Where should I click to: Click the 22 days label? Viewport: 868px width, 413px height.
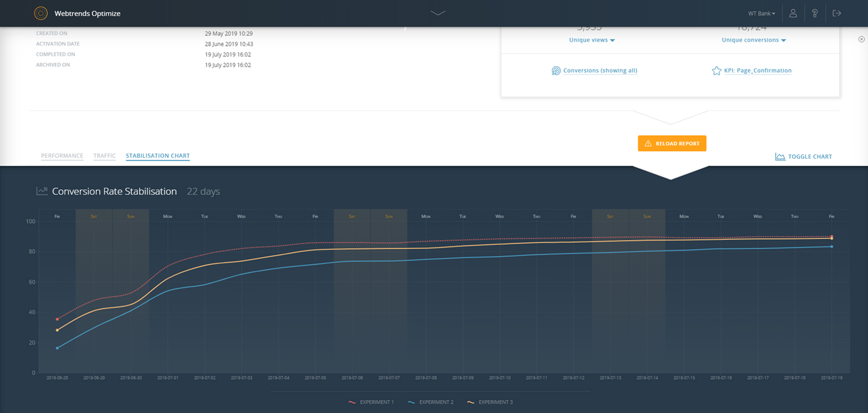tap(203, 191)
